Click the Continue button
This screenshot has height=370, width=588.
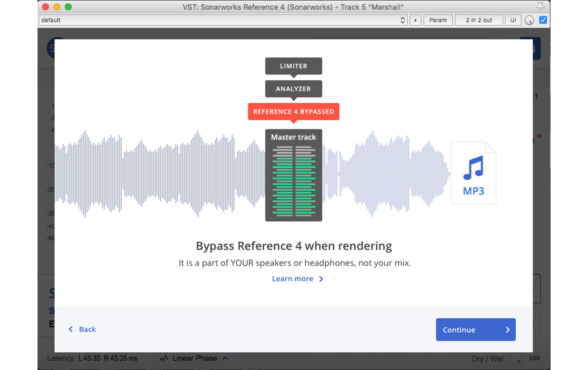[476, 330]
